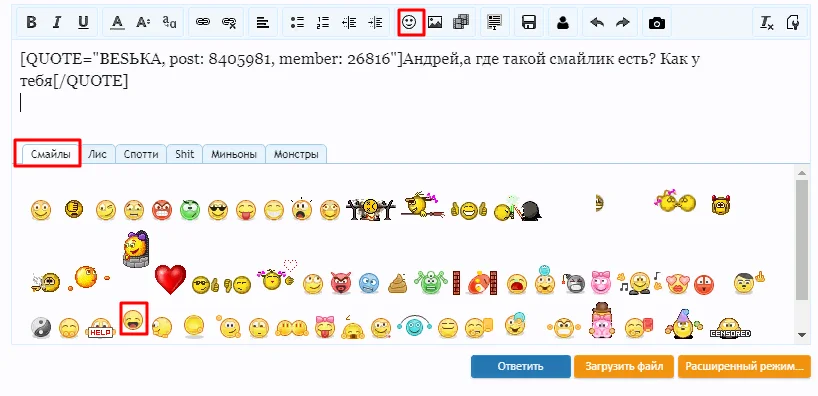This screenshot has height=396, width=818.
Task: Insert an image
Action: click(x=435, y=22)
